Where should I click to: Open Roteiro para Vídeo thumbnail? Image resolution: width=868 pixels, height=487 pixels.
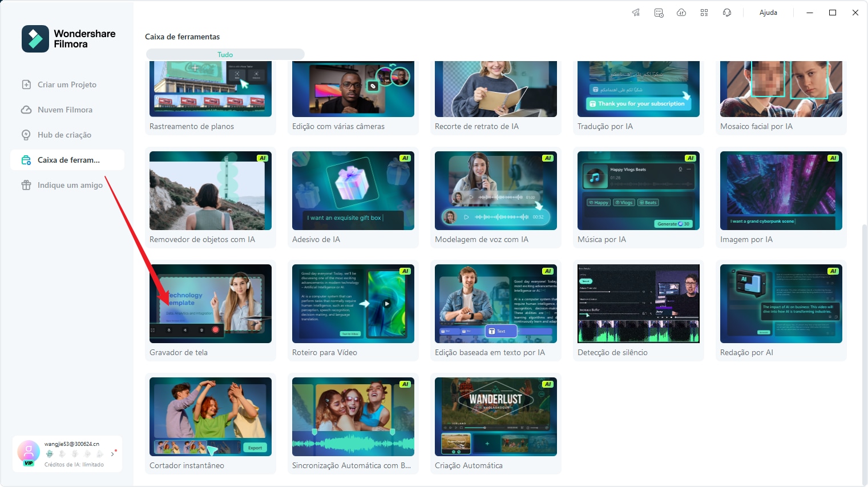353,304
